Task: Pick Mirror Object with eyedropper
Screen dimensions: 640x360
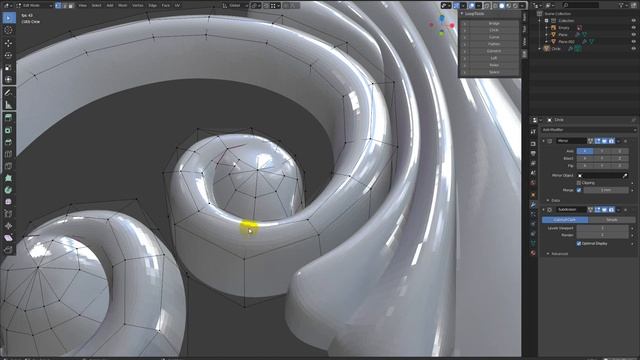Action: coord(625,176)
